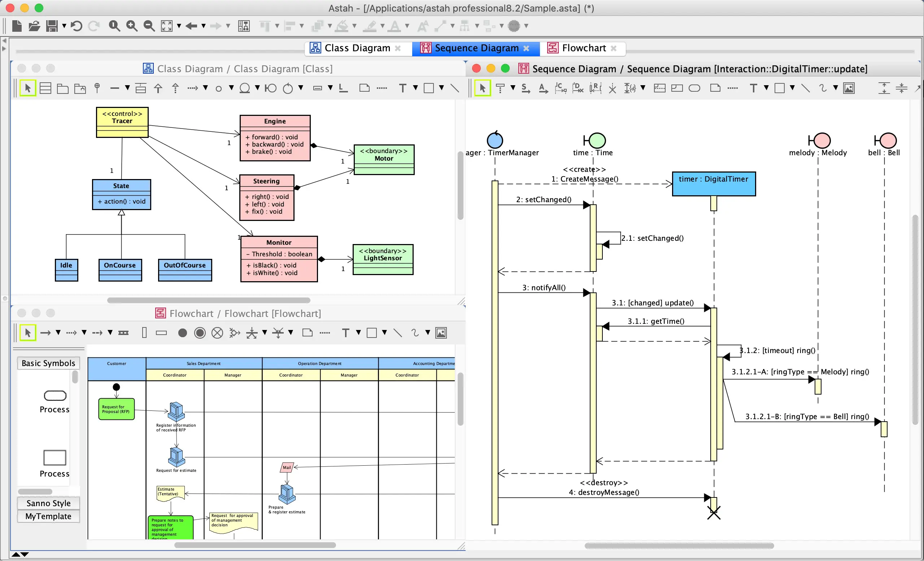924x561 pixels.
Task: Select the Lifeline tool in sequence toolbar
Action: coord(500,88)
